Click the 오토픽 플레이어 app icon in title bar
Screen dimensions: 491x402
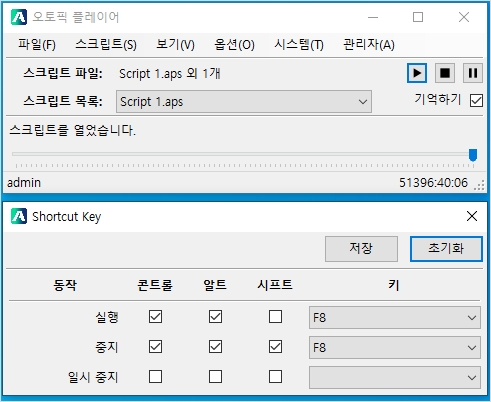[x=19, y=17]
